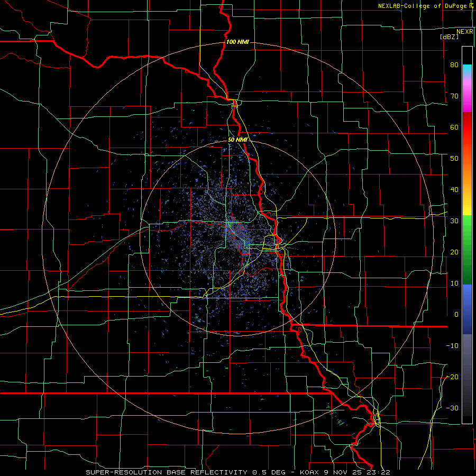Click the 70 value on the dBZ scale
476x476 pixels.
coord(454,96)
